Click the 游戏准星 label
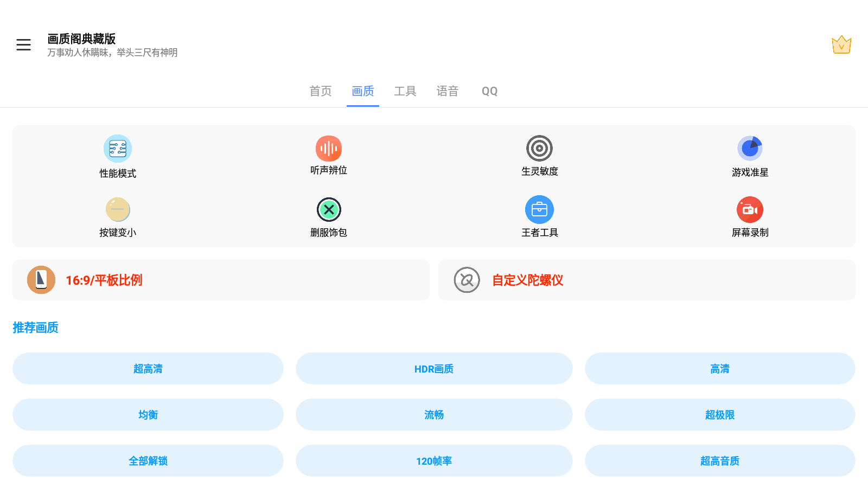Image resolution: width=868 pixels, height=488 pixels. coord(750,172)
